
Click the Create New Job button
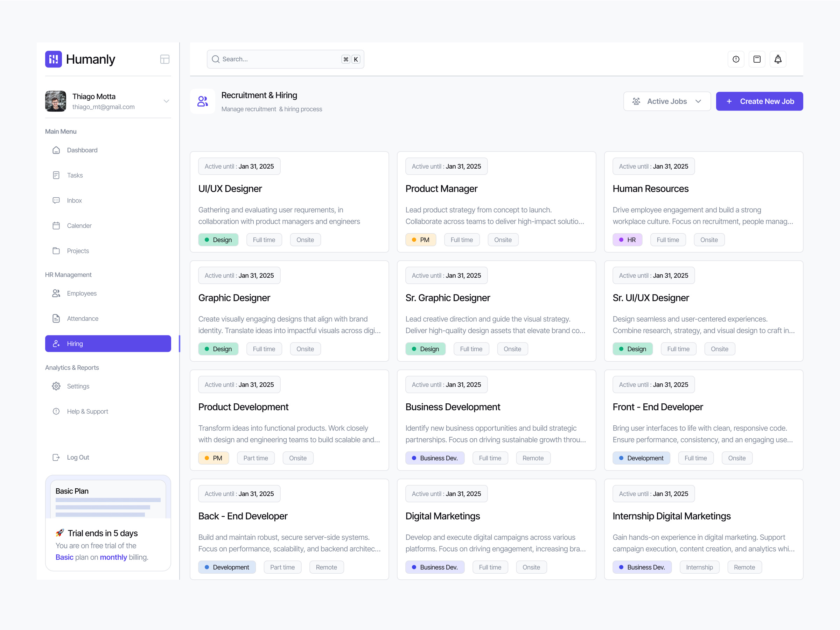759,101
